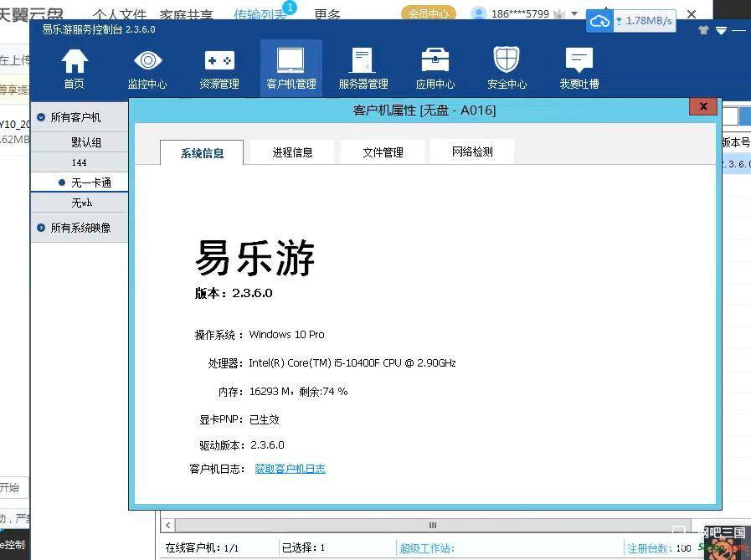The image size is (751, 560).
Task: Click processor text i5-10400F line
Action: click(352, 363)
